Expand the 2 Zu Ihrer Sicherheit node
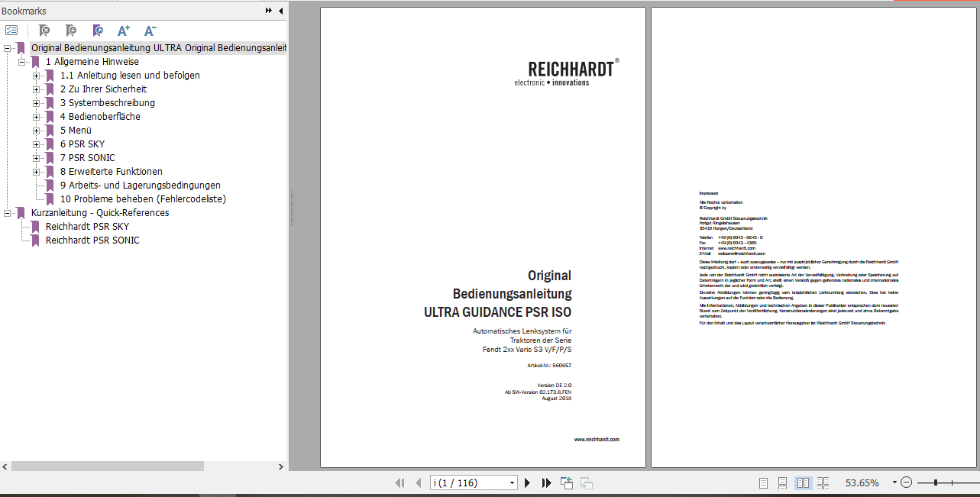Image resolution: width=980 pixels, height=497 pixels. coord(37,89)
